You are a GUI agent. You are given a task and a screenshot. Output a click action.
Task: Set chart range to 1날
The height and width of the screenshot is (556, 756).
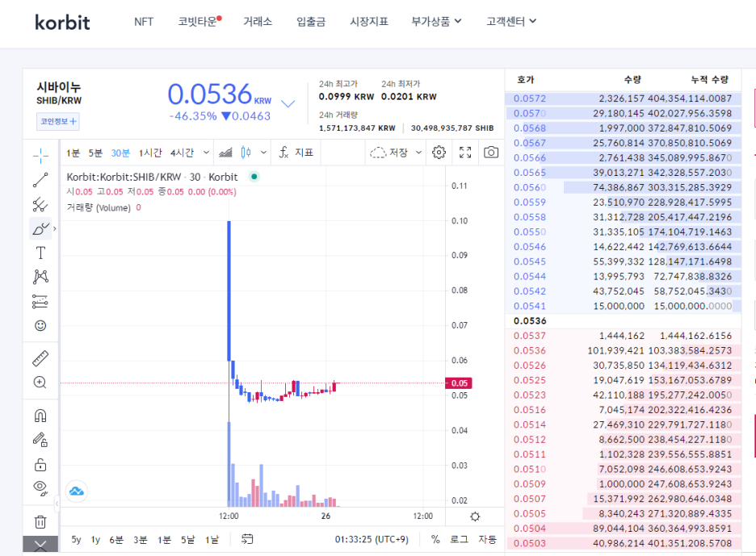point(212,540)
